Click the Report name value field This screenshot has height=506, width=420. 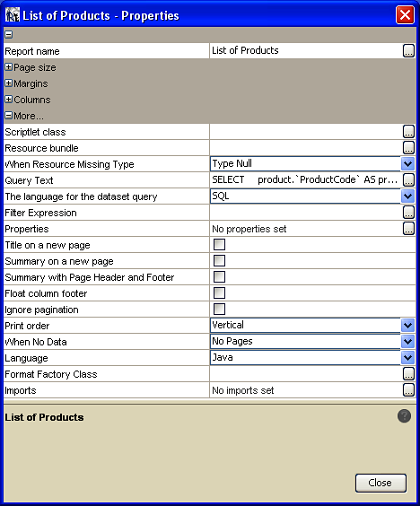point(306,50)
